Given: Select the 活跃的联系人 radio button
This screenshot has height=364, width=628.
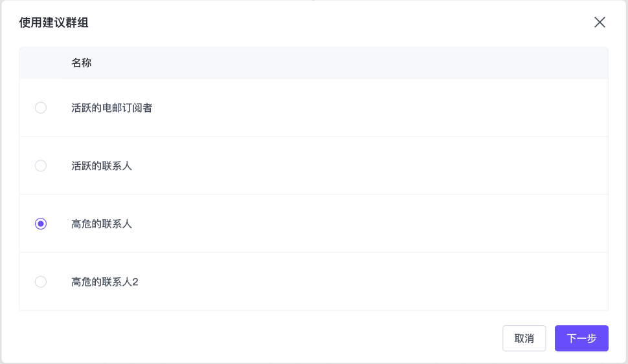Looking at the screenshot, I should pos(41,166).
